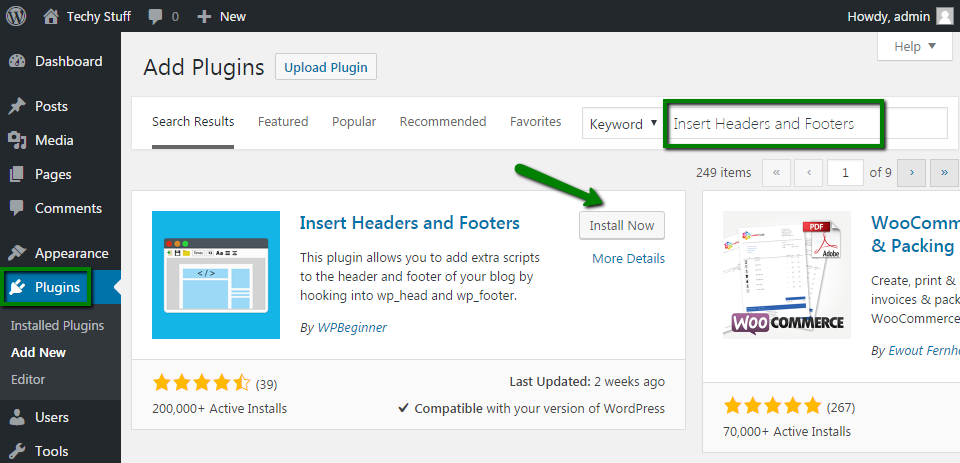Go to next page of results
960x463 pixels.
point(912,173)
